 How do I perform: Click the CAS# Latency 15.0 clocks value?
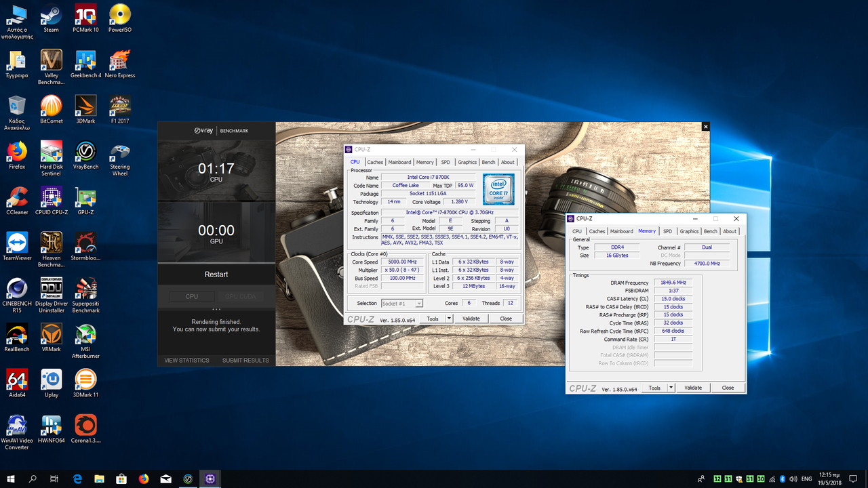pos(672,299)
